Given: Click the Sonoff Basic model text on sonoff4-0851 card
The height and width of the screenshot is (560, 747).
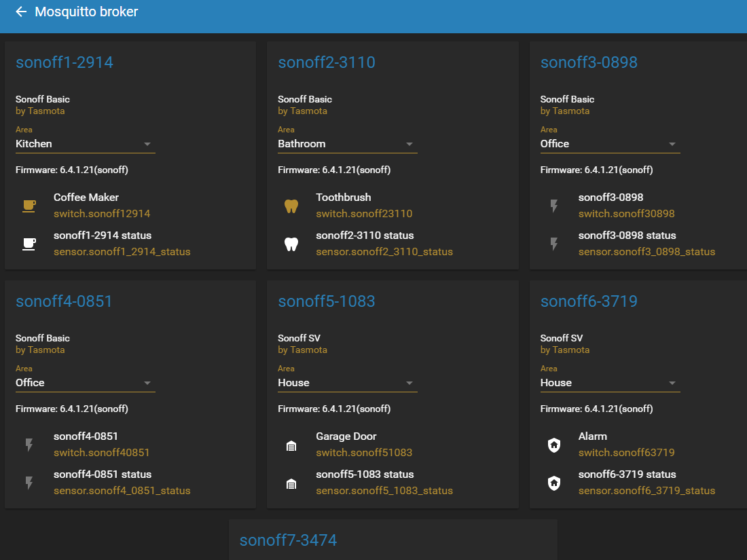Looking at the screenshot, I should pos(42,338).
